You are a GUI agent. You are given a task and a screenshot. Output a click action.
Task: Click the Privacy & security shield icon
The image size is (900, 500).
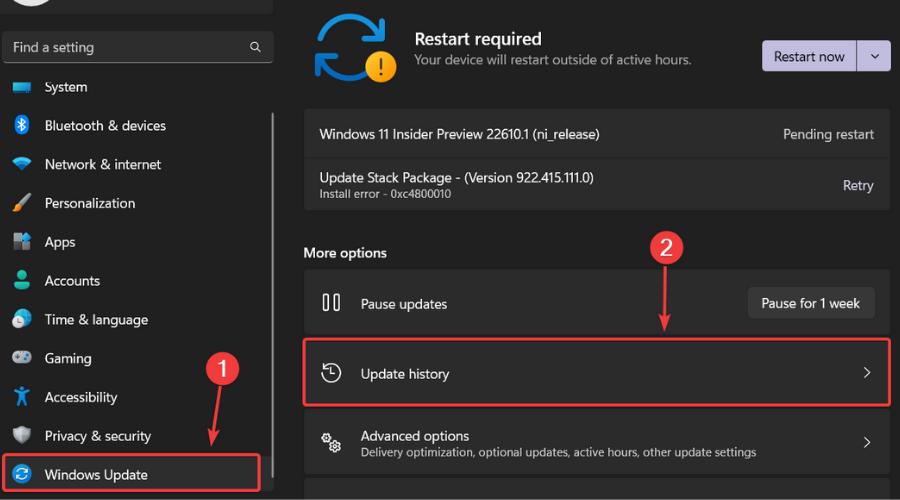coord(22,436)
